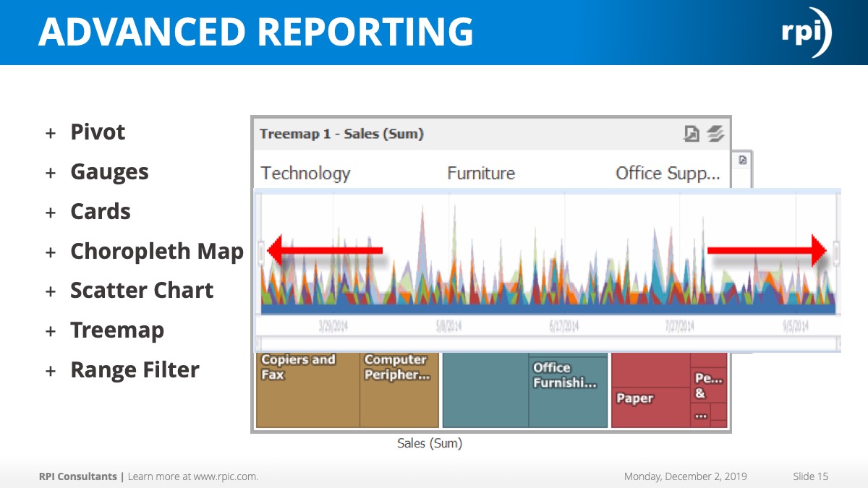Open the www.rpic.com link
This screenshot has width=868, height=488.
226,476
